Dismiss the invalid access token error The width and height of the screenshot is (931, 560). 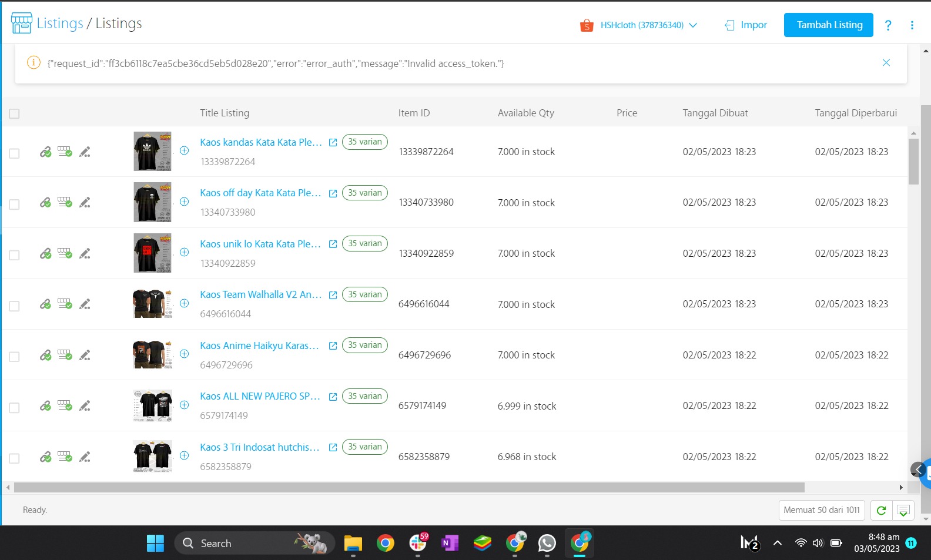tap(886, 63)
